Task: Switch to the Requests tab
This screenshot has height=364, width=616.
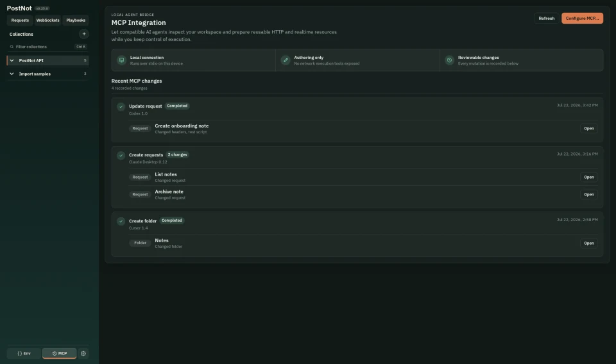Action: point(20,21)
